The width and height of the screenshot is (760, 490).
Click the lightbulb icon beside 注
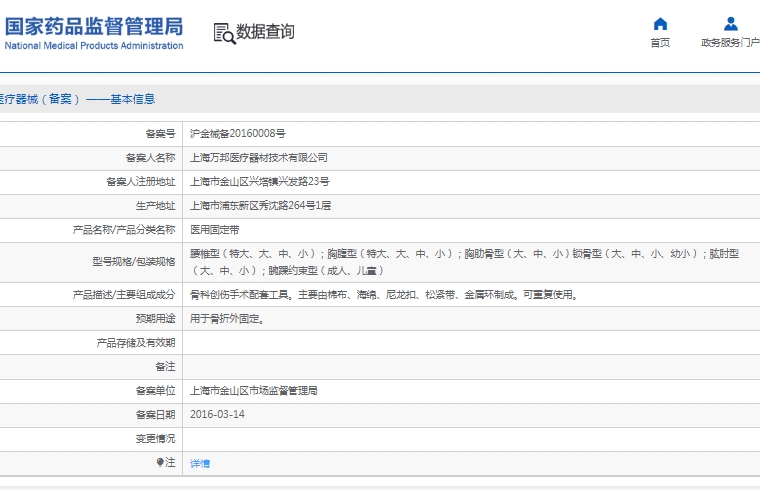pos(160,462)
